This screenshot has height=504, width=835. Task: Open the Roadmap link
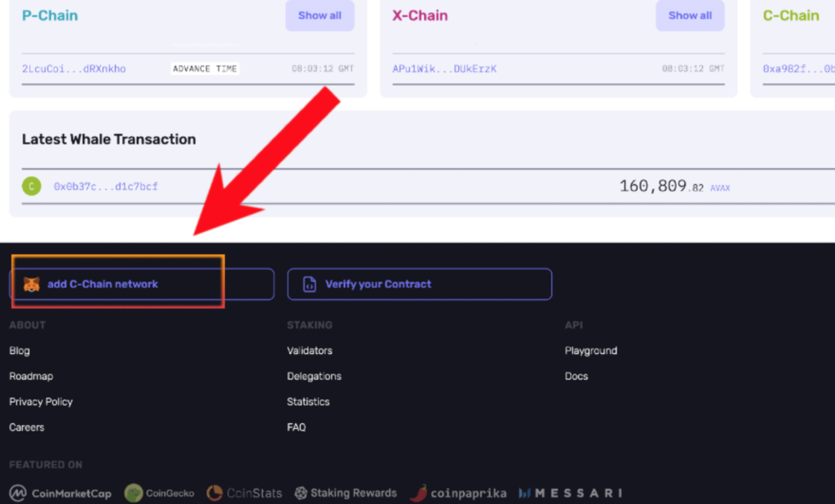tap(31, 376)
